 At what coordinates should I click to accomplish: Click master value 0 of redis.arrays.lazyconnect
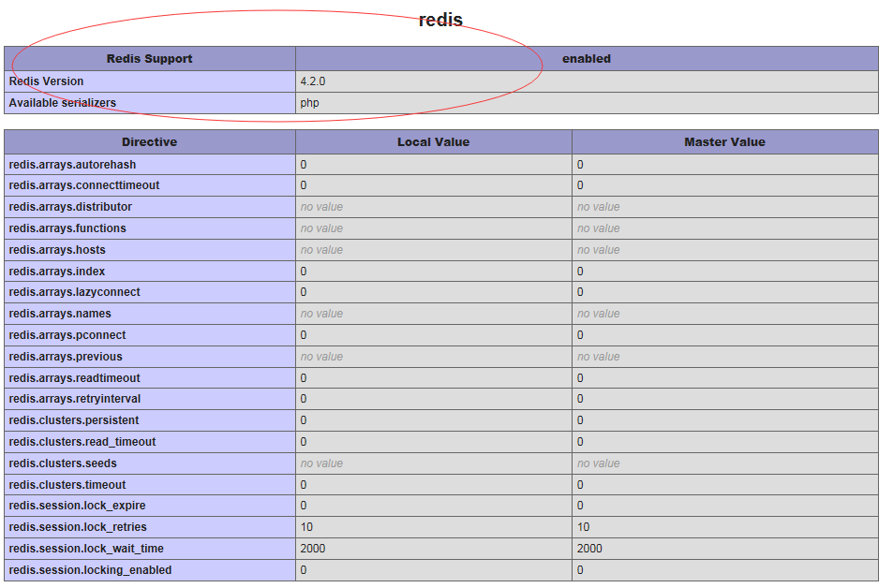tap(580, 292)
